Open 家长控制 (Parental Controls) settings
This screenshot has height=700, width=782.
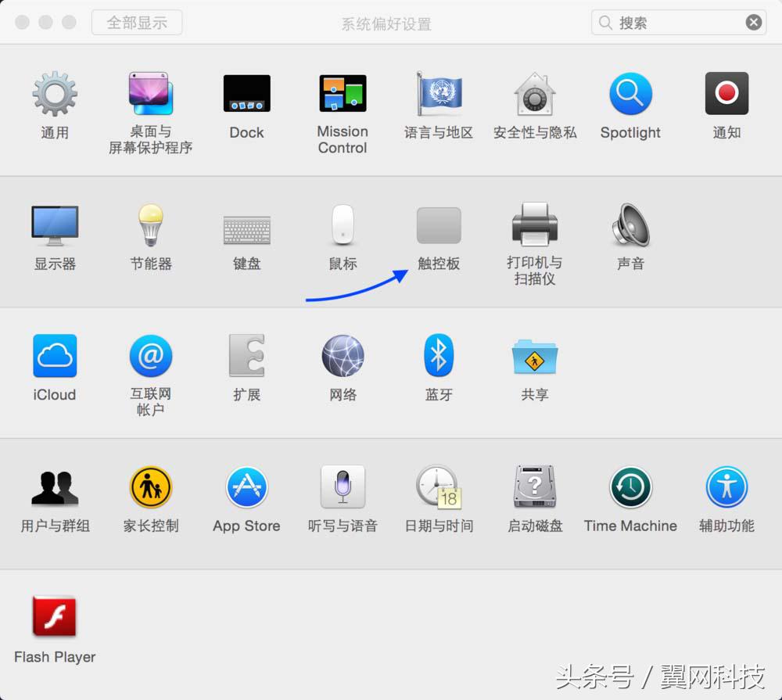(150, 486)
